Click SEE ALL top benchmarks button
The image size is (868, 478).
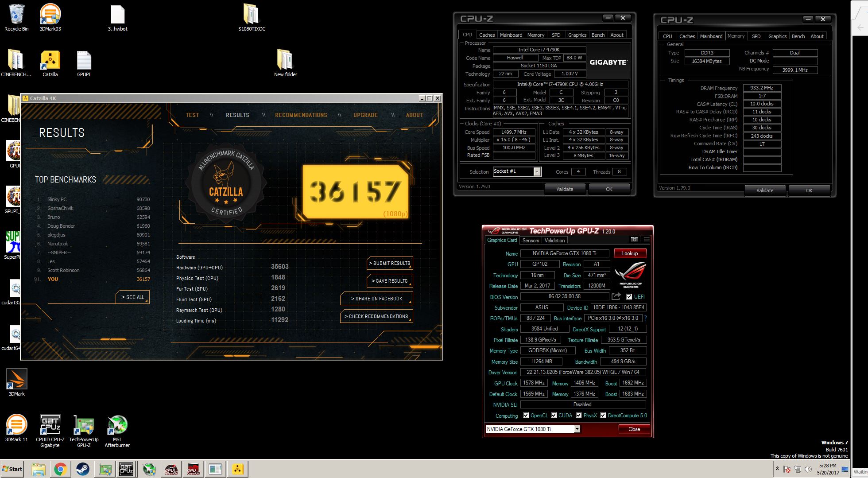tap(133, 297)
